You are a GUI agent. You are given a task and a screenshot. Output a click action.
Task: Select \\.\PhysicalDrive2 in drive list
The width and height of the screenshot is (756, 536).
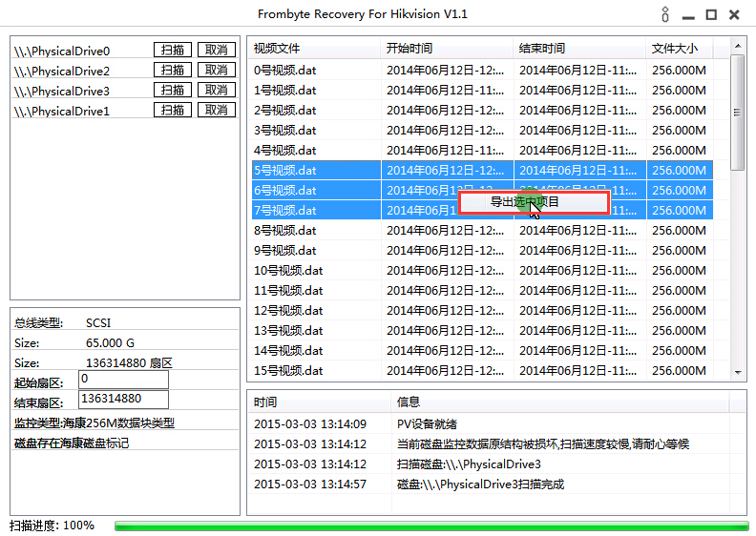(x=62, y=72)
